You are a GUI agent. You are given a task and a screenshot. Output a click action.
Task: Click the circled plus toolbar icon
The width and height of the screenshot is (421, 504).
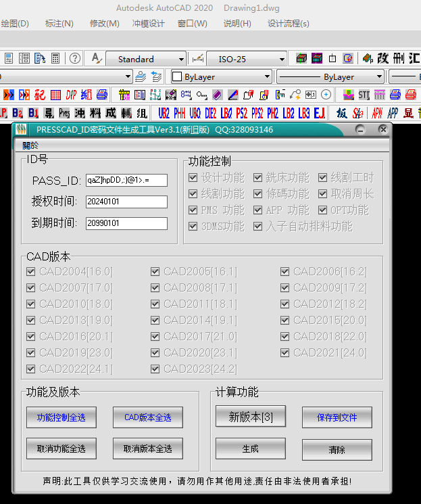326,95
